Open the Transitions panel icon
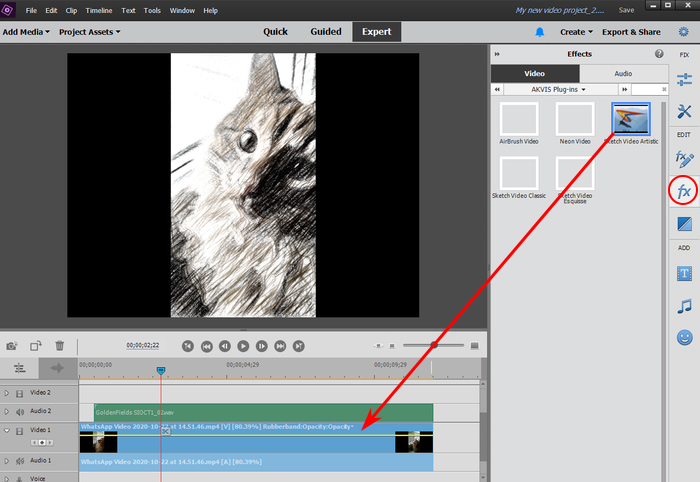This screenshot has height=482, width=700. pyautogui.click(x=684, y=224)
